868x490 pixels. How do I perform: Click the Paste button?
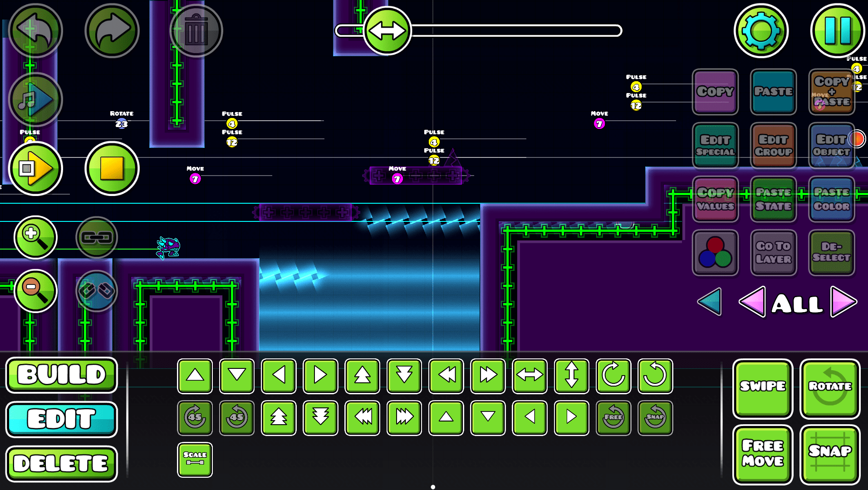click(773, 92)
